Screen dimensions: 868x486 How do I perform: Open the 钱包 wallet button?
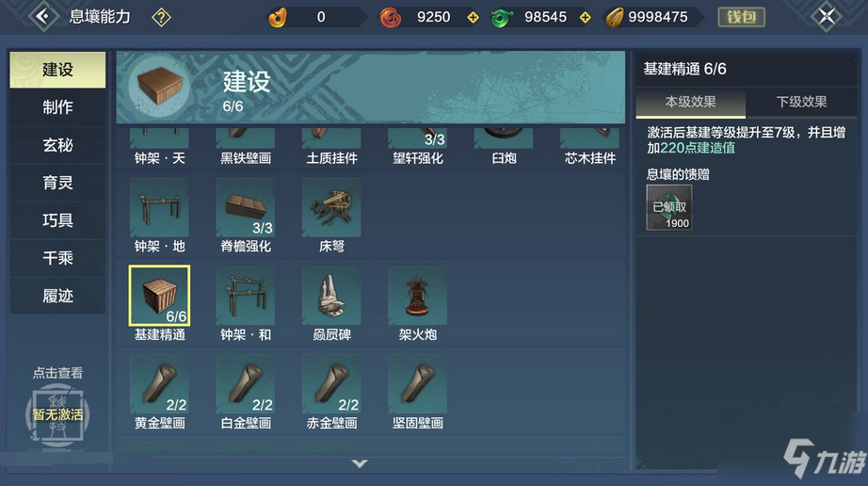coord(741,17)
